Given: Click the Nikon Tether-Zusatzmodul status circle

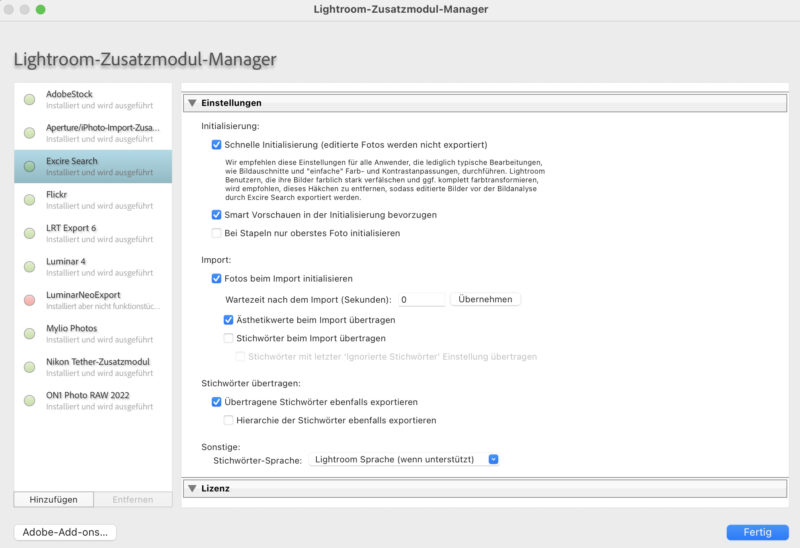Looking at the screenshot, I should (x=30, y=367).
